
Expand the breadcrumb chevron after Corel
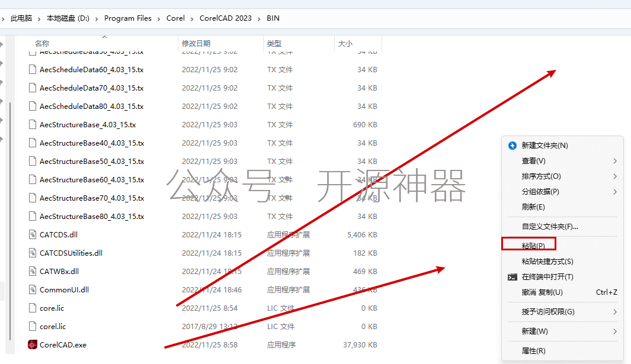coord(192,18)
